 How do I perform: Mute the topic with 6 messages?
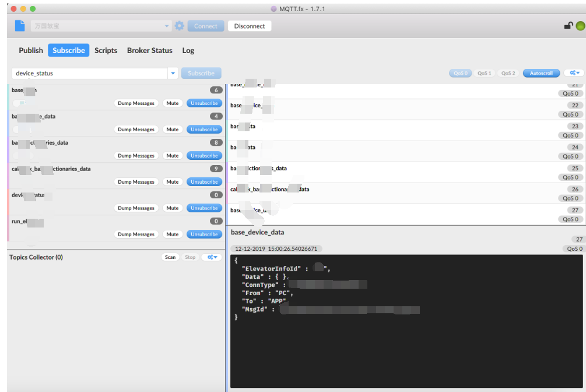pos(172,103)
